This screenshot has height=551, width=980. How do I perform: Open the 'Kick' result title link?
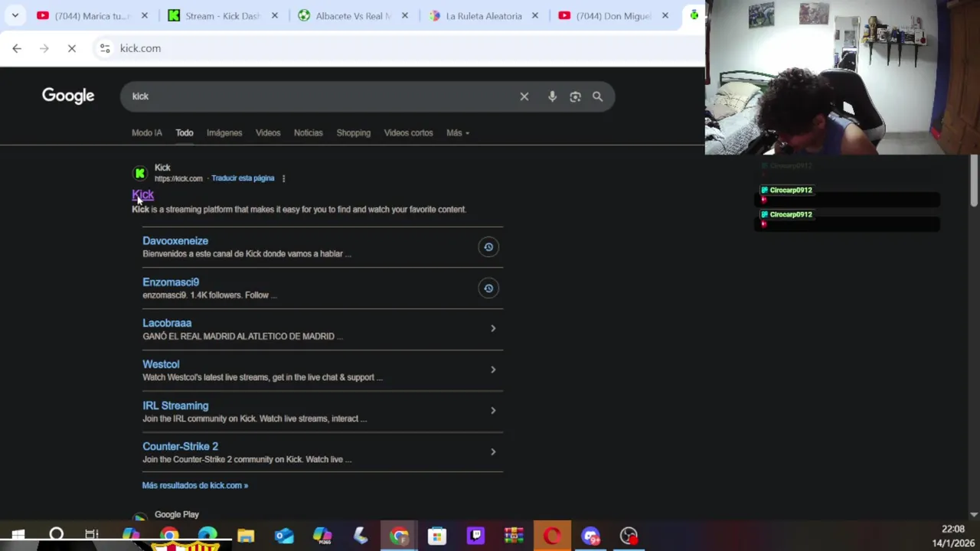(x=143, y=194)
